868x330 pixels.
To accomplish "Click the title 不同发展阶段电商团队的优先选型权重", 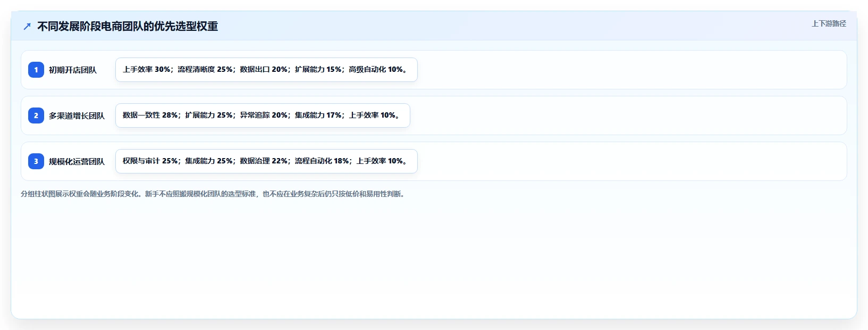I will (128, 27).
